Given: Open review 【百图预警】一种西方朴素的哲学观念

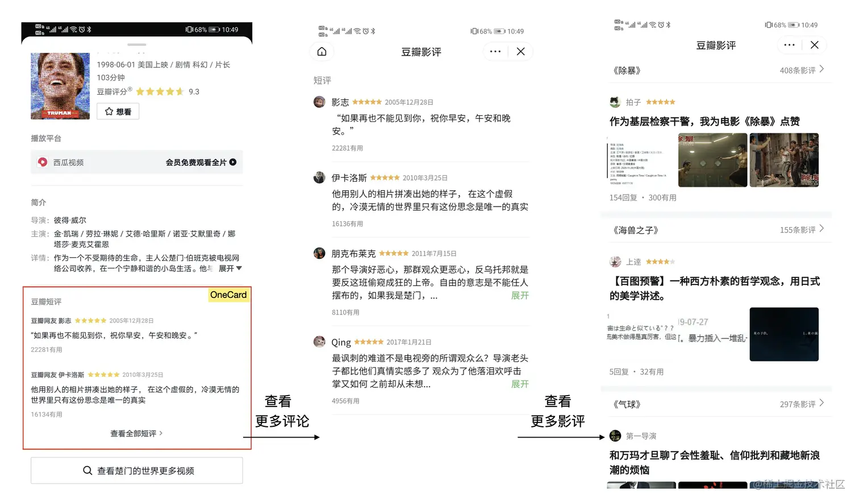Looking at the screenshot, I should (715, 288).
